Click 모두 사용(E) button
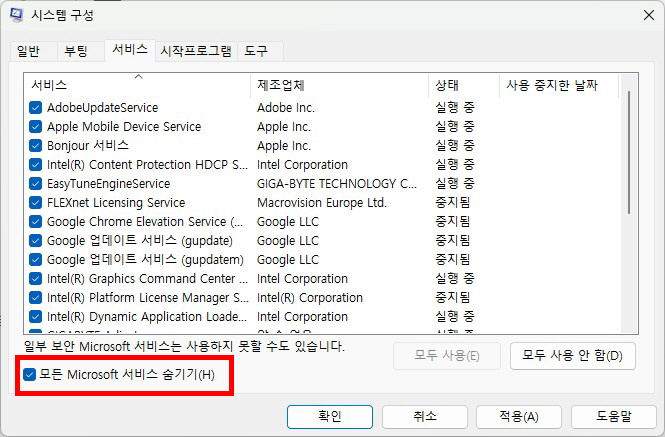The height and width of the screenshot is (437, 665). click(x=447, y=356)
